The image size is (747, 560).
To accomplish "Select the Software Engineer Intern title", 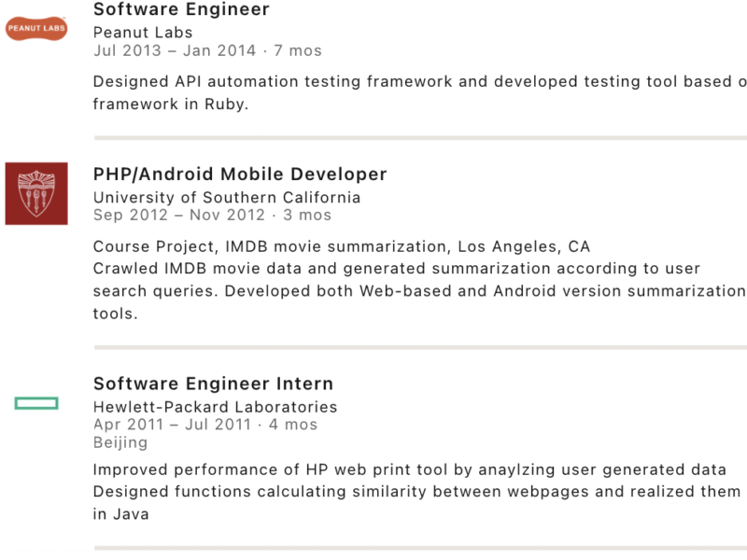I will pyautogui.click(x=213, y=384).
